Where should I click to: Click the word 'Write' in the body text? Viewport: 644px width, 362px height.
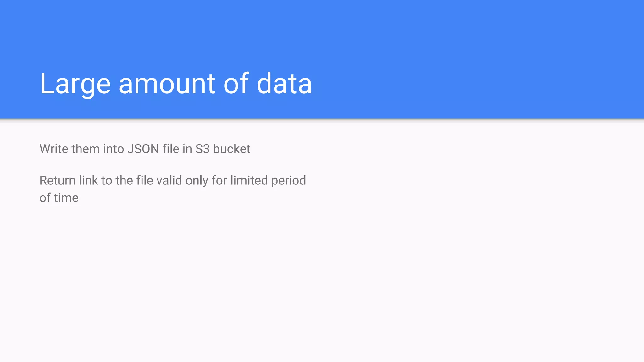[54, 149]
